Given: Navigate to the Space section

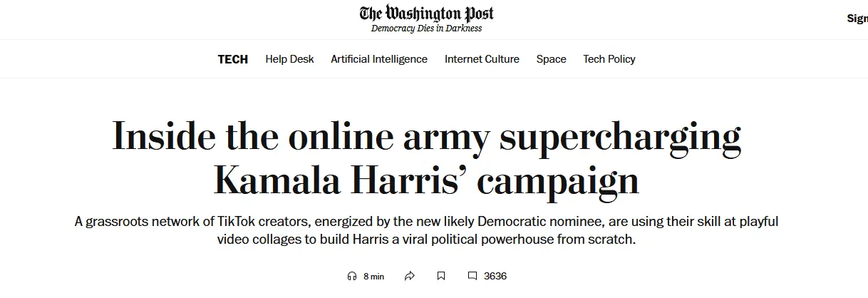Looking at the screenshot, I should point(551,59).
